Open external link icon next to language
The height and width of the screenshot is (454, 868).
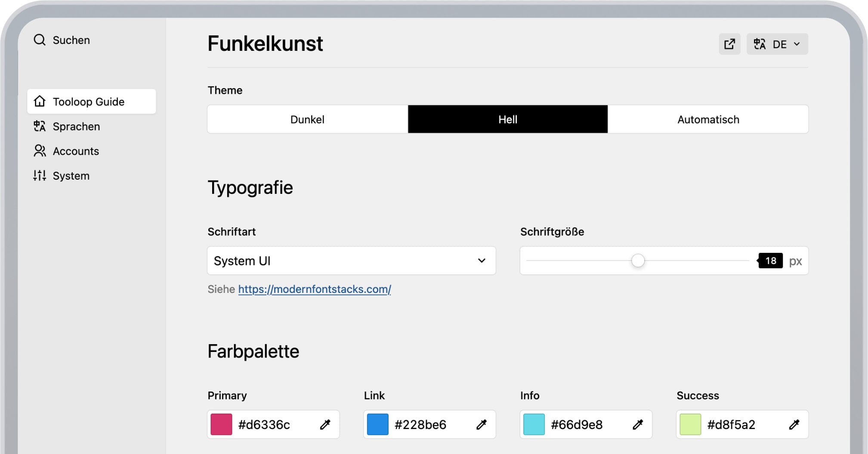pos(729,44)
